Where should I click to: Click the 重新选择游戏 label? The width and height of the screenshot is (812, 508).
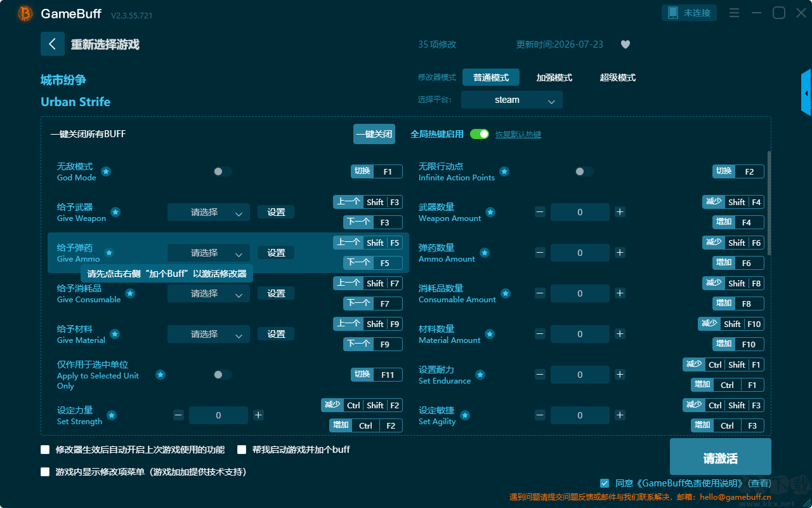pyautogui.click(x=105, y=44)
